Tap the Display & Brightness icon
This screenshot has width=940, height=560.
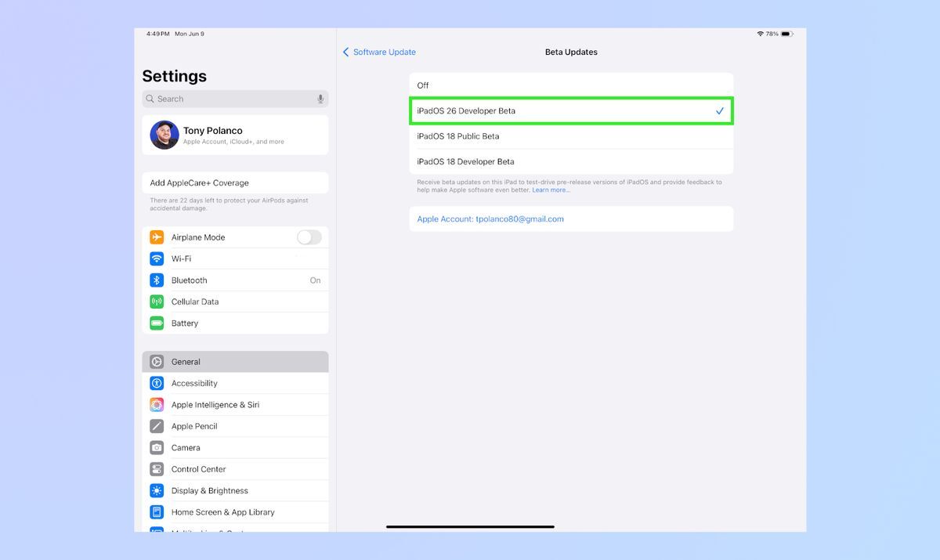pos(157,491)
